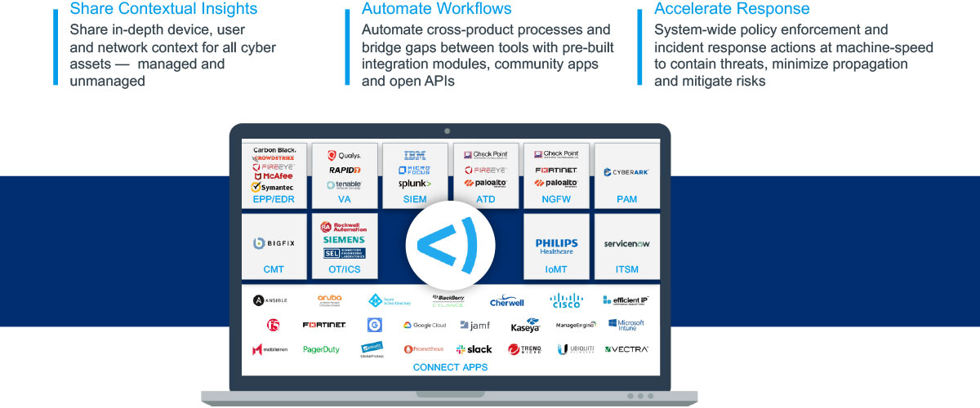The height and width of the screenshot is (408, 980).
Task: Select the red F5 logo
Action: (272, 325)
